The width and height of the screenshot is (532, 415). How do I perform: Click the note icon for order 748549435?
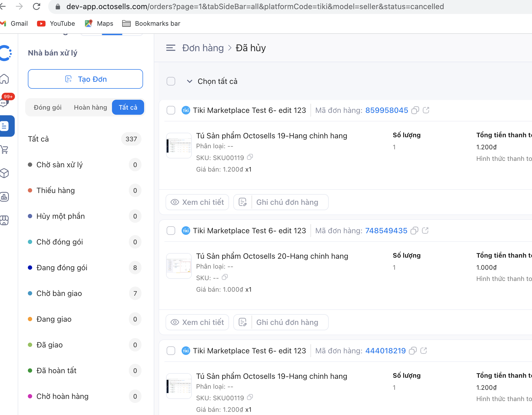point(243,322)
